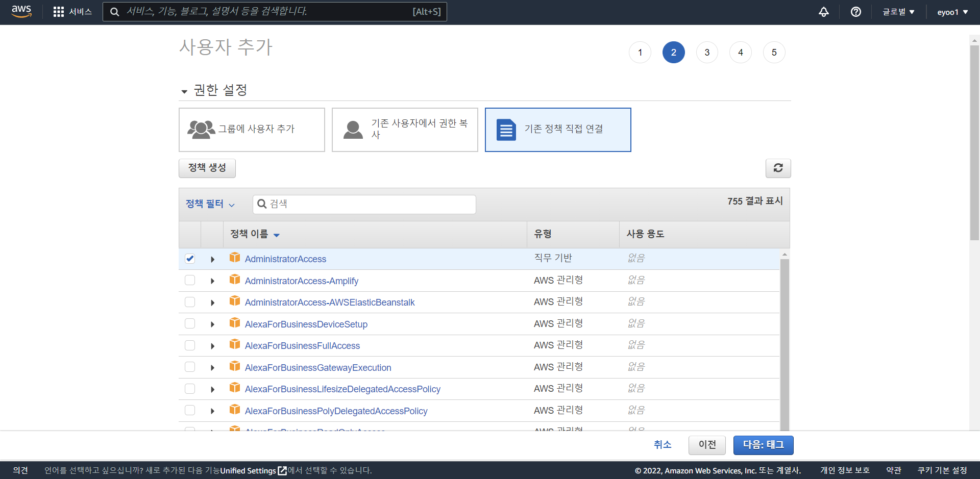Image resolution: width=980 pixels, height=479 pixels.
Task: Click the magnifier icon in policy search box
Action: [x=262, y=204]
